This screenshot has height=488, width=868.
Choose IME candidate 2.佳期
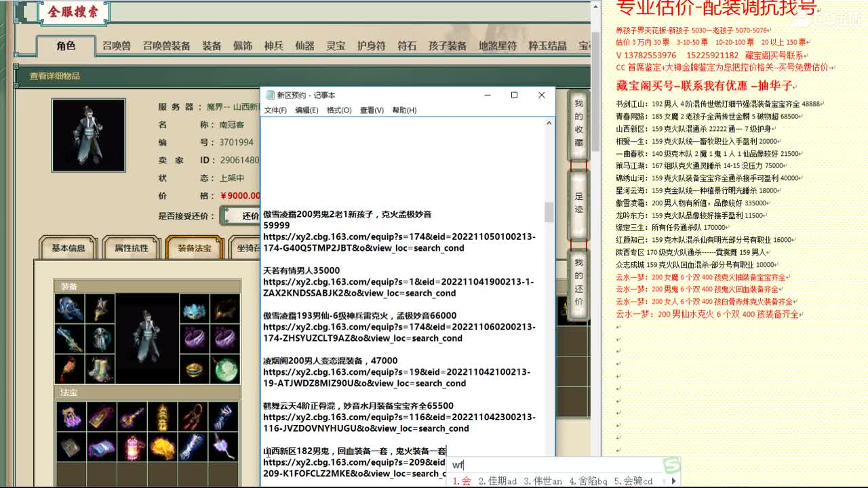pos(497,481)
